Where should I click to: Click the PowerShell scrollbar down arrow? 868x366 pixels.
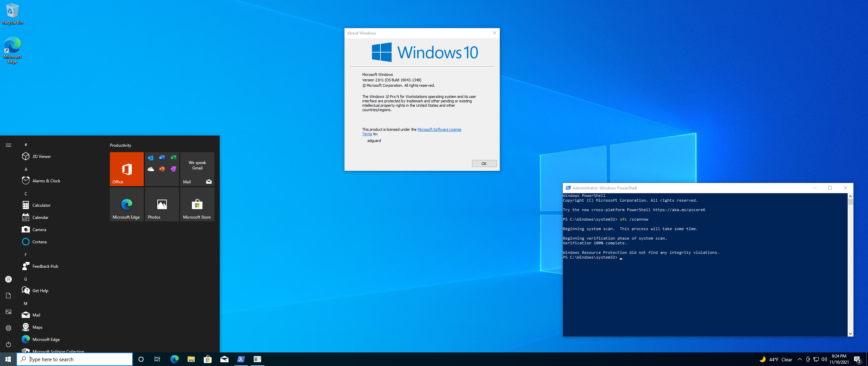point(850,334)
